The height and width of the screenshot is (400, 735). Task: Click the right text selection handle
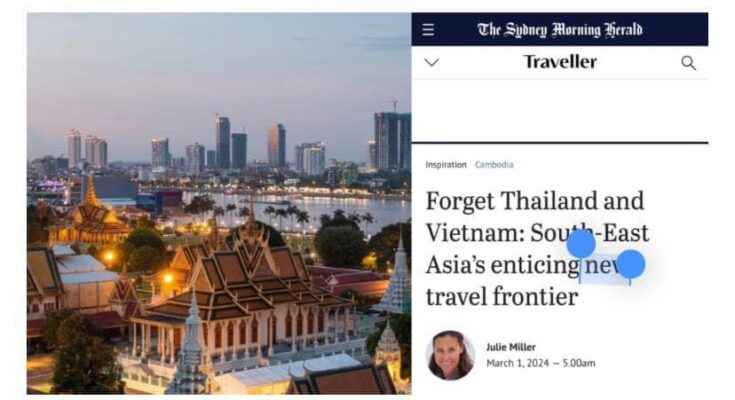[x=630, y=264]
